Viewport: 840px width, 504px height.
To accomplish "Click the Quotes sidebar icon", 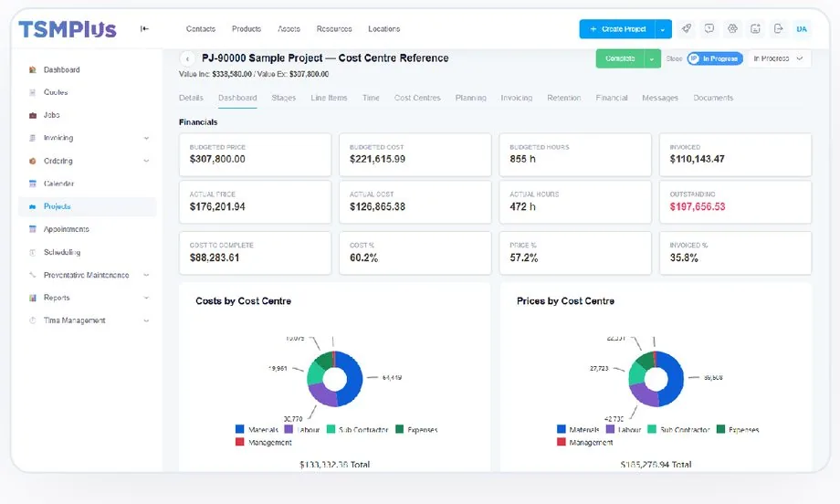I will tap(33, 92).
